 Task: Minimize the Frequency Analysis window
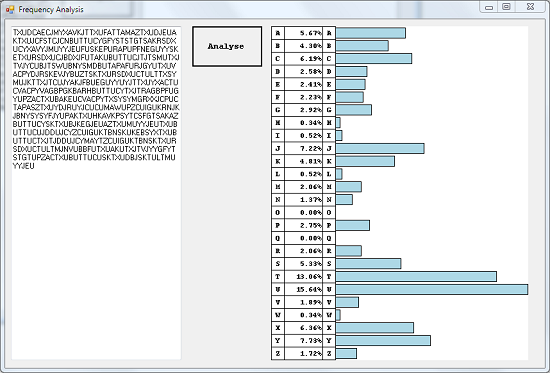coord(489,7)
